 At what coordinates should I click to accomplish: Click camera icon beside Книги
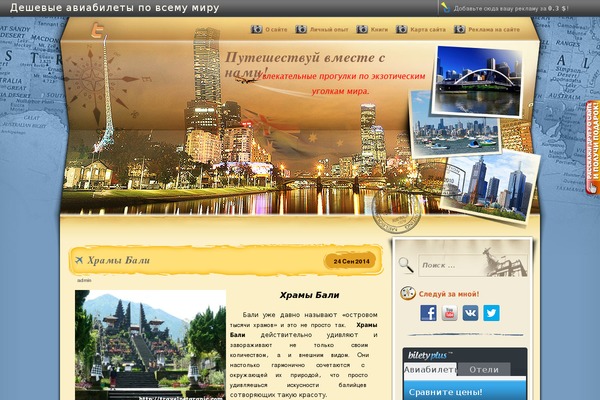point(362,29)
